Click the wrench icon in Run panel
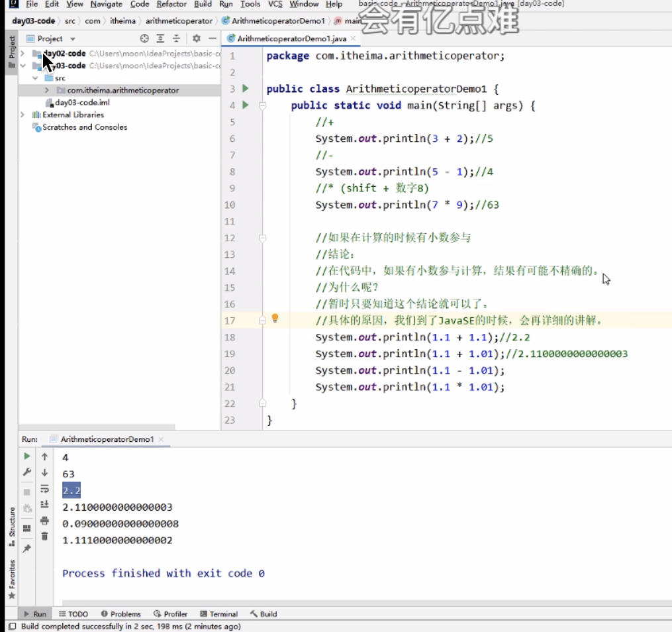 point(27,472)
